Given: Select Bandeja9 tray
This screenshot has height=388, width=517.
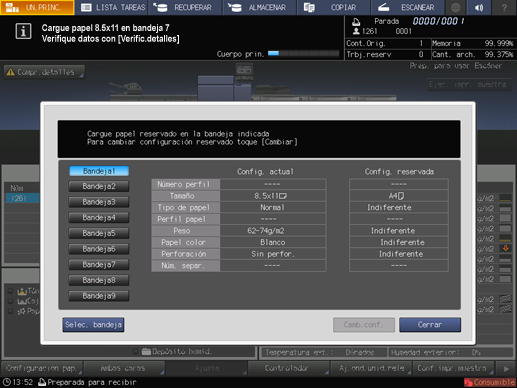Looking at the screenshot, I should (x=99, y=296).
